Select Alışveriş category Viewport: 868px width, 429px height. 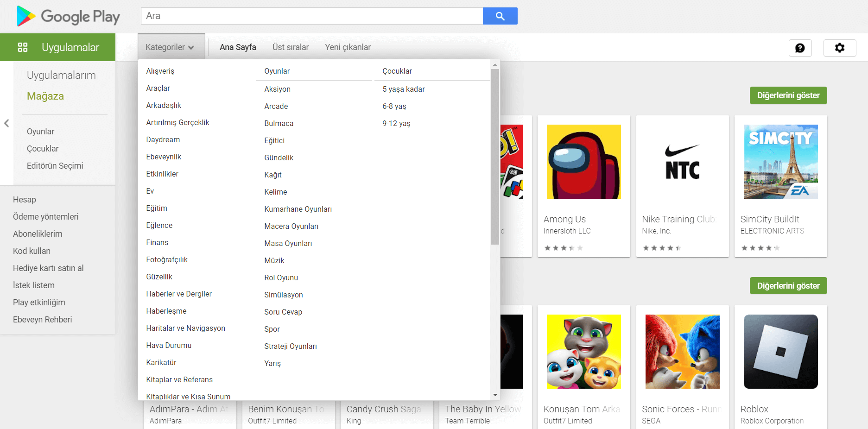click(x=160, y=71)
